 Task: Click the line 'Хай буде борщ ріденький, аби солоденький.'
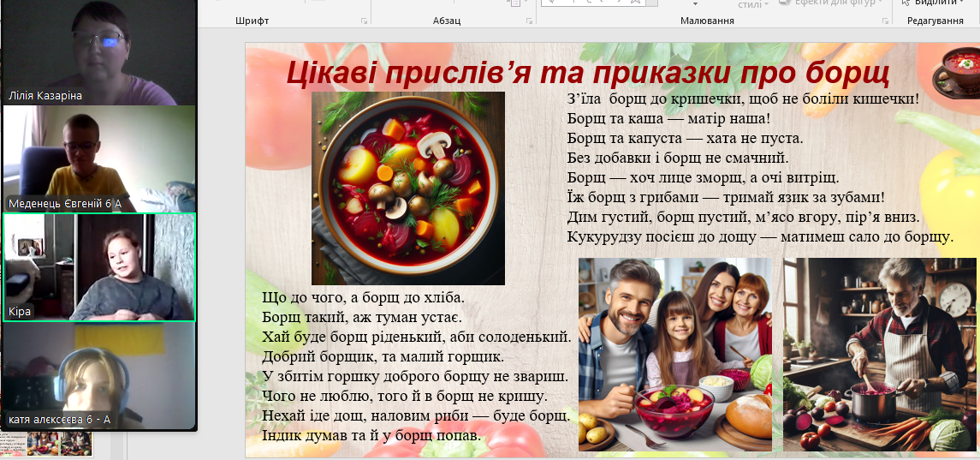tap(417, 338)
